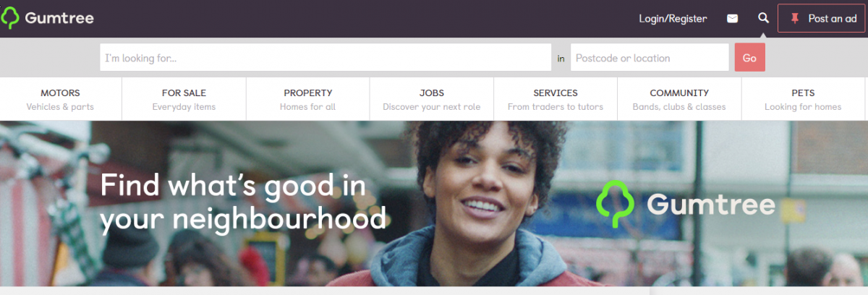Open the Motors category menu

(61, 99)
